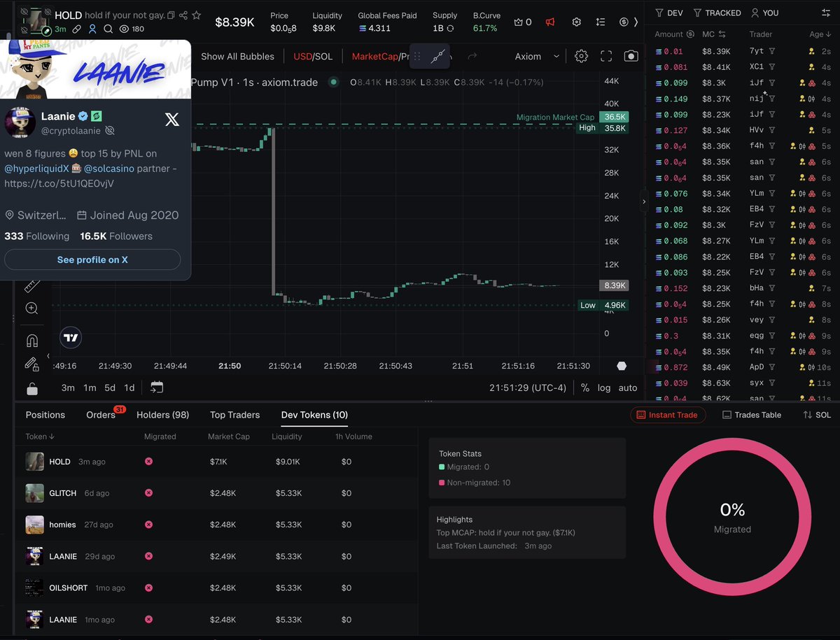Open chart settings gear icon
Screen dimensions: 840x640
coord(581,56)
